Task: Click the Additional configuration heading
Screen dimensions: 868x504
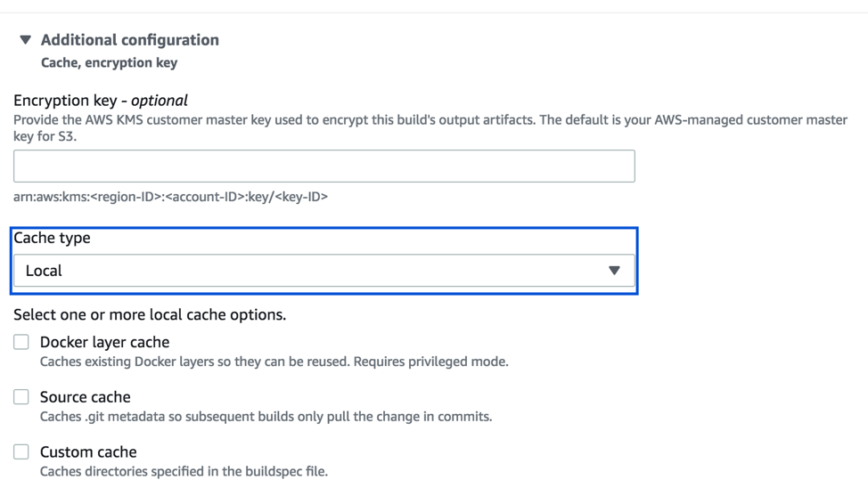Action: click(x=129, y=40)
